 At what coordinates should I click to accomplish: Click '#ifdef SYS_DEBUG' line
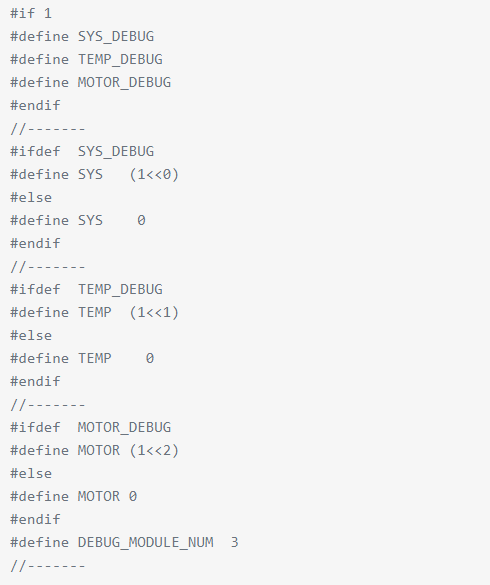(82, 151)
